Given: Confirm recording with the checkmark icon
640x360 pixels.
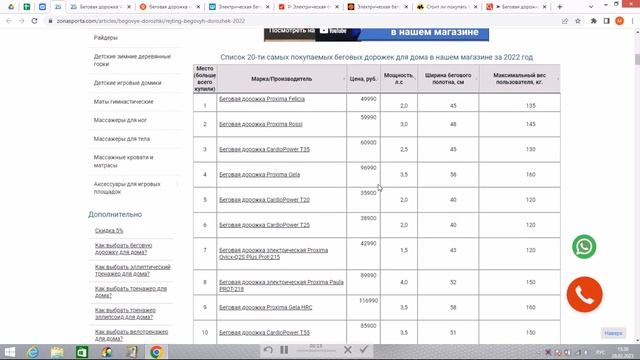Looking at the screenshot, I should coord(364,349).
